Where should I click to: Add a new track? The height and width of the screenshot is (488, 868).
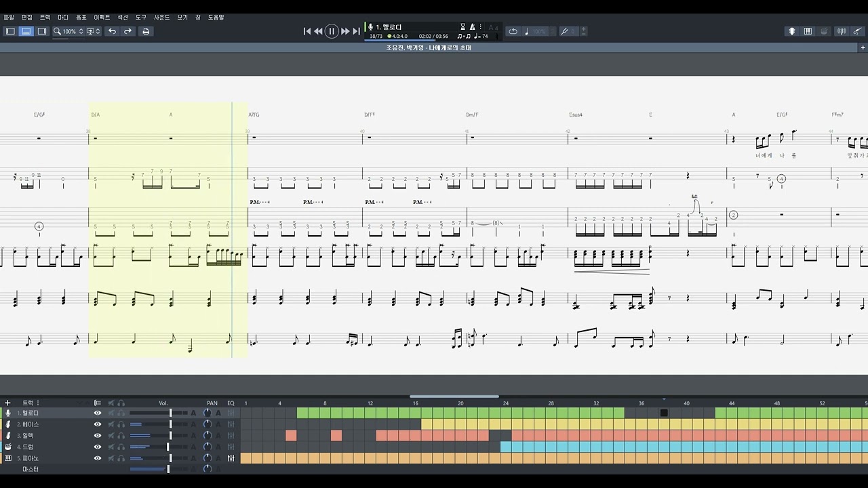7,403
